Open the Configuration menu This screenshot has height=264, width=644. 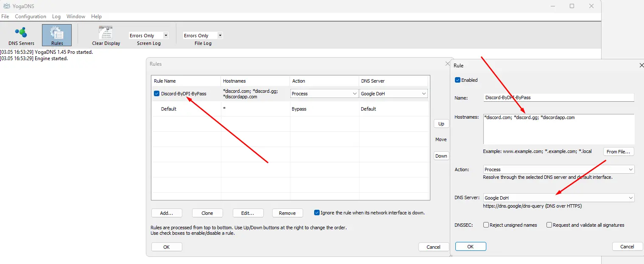[x=31, y=17]
